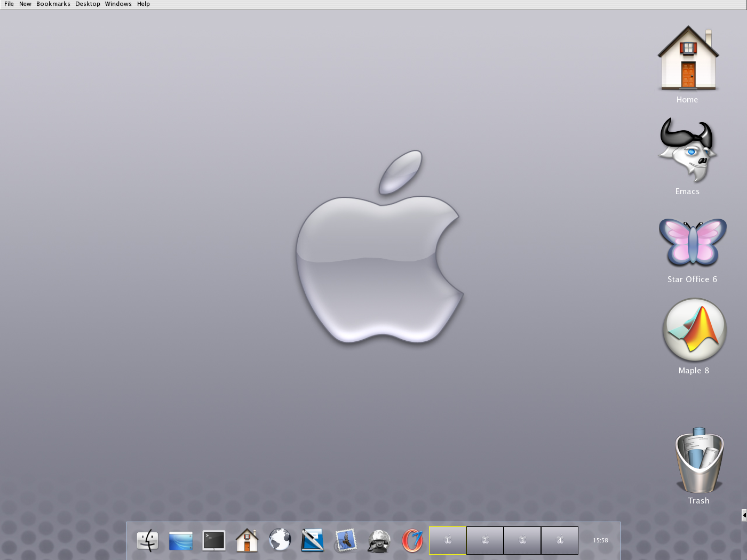The height and width of the screenshot is (560, 747).
Task: Select the Trash label text
Action: pos(698,501)
